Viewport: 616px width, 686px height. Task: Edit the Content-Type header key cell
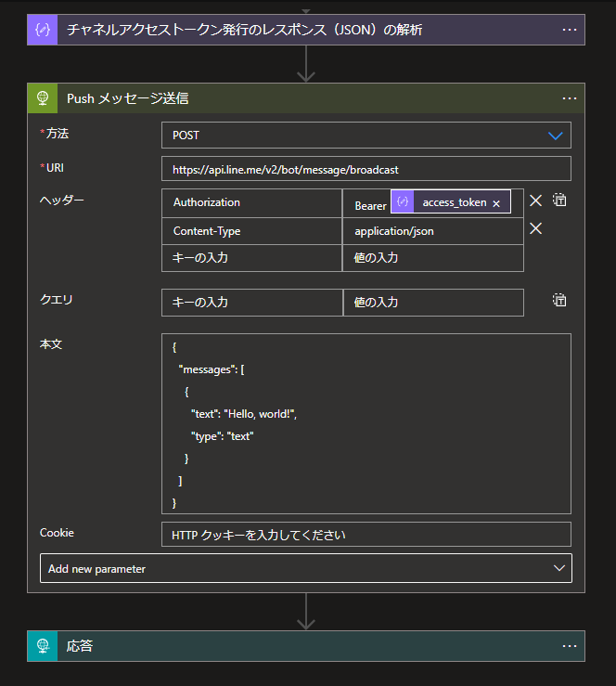click(251, 231)
